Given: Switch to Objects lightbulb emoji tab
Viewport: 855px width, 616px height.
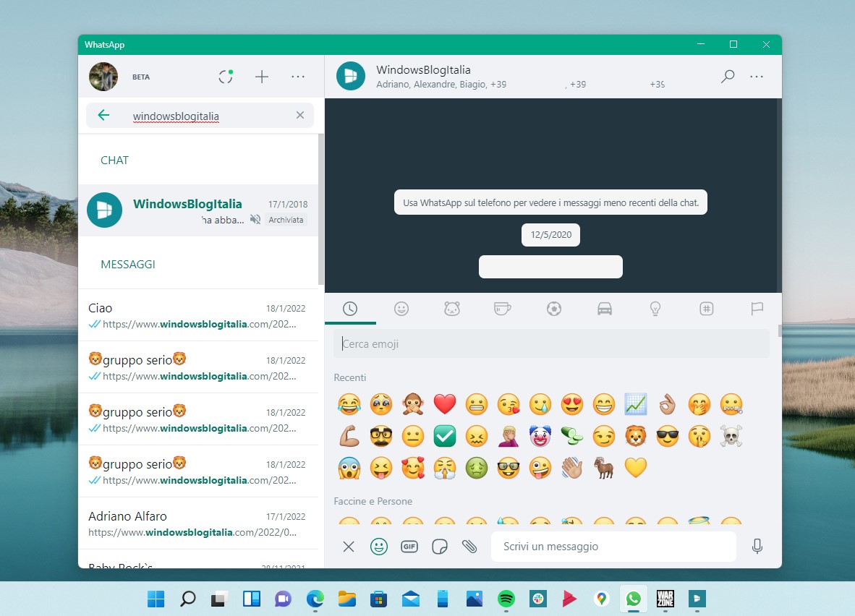Looking at the screenshot, I should tap(655, 309).
